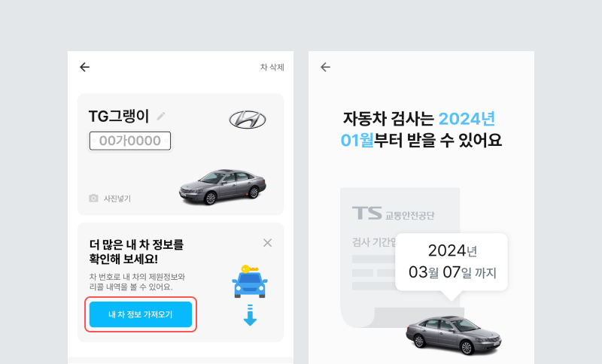Tap the camera icon to add photo

click(93, 199)
